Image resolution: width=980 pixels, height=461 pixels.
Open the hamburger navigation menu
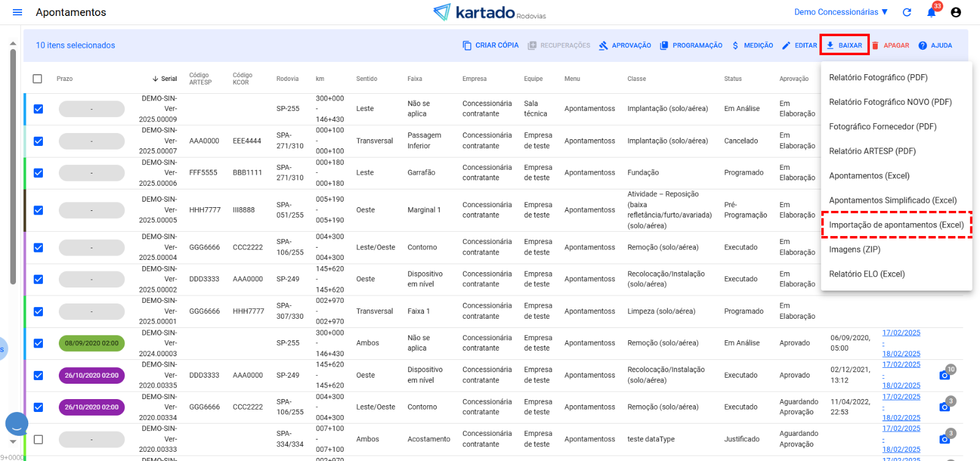point(17,12)
